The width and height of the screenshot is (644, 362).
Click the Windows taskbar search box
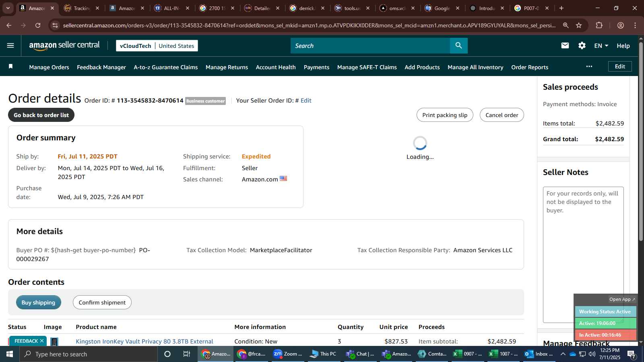tap(89, 354)
